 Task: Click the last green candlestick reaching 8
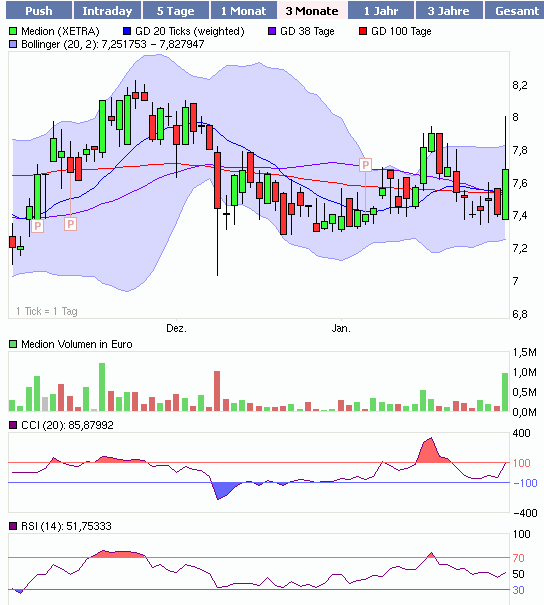505,194
